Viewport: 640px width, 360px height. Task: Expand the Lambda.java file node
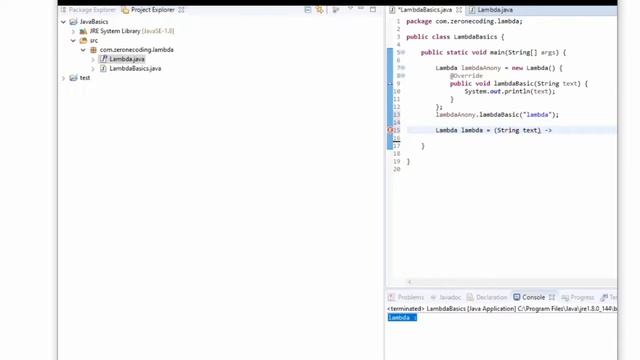click(93, 59)
